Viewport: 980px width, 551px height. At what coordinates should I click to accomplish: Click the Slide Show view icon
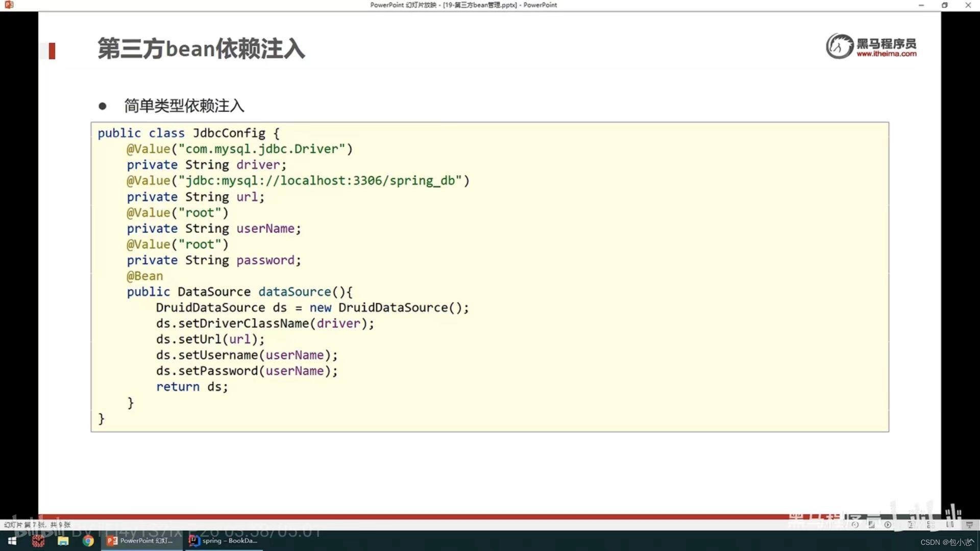969,524
